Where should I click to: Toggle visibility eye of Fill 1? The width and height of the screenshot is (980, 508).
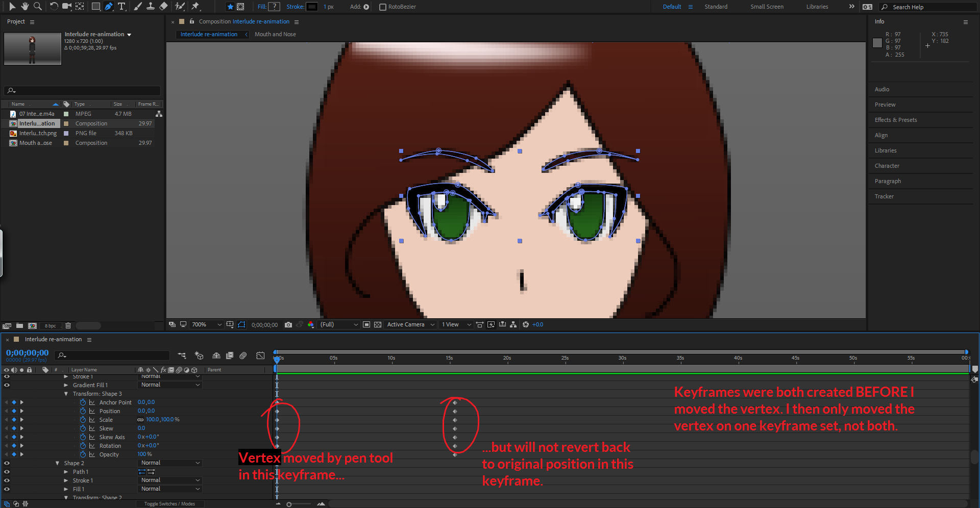point(7,489)
